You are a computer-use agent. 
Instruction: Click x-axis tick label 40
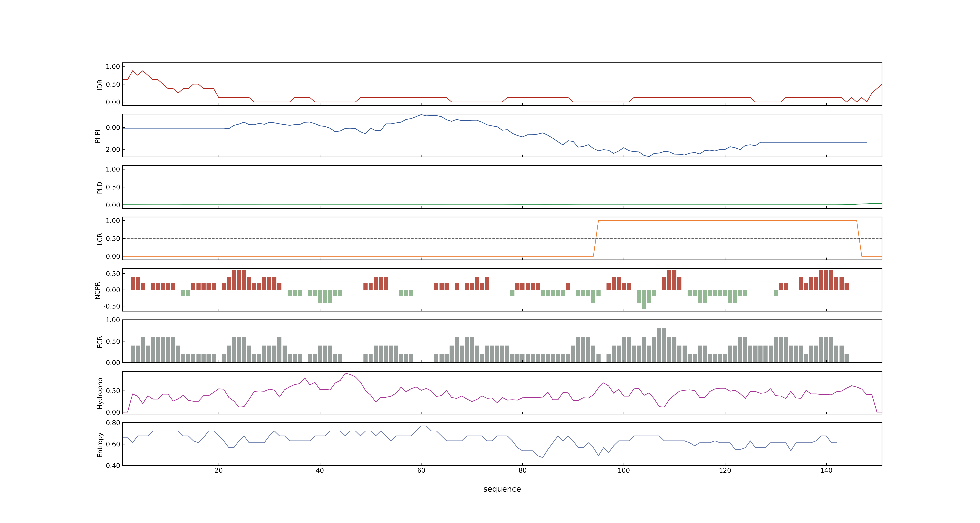320,470
